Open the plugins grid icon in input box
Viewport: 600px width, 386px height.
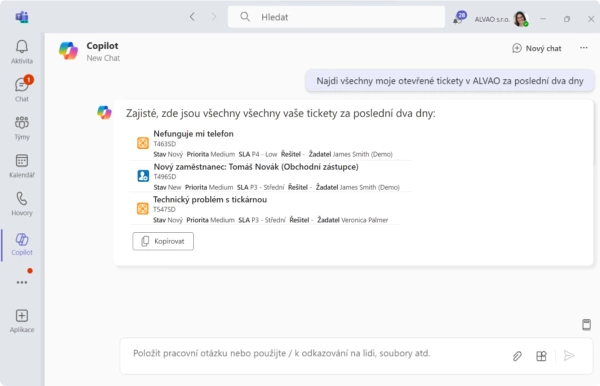[x=541, y=356]
